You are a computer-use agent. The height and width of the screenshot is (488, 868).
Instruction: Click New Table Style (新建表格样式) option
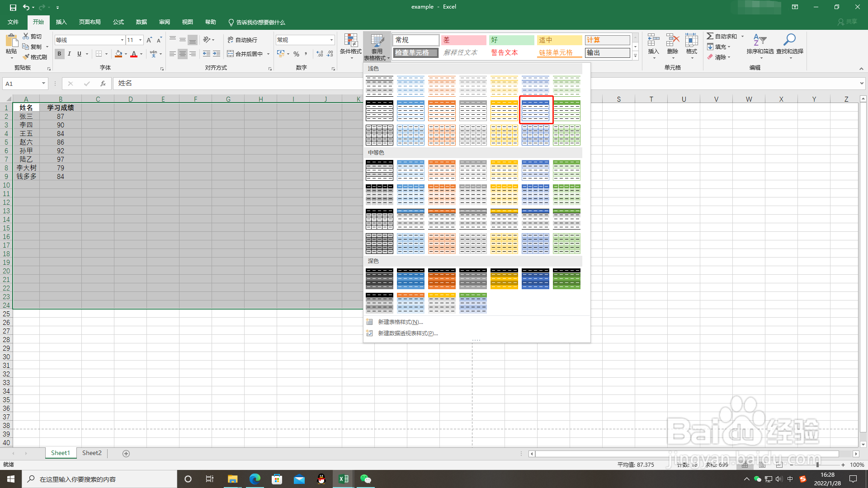400,322
